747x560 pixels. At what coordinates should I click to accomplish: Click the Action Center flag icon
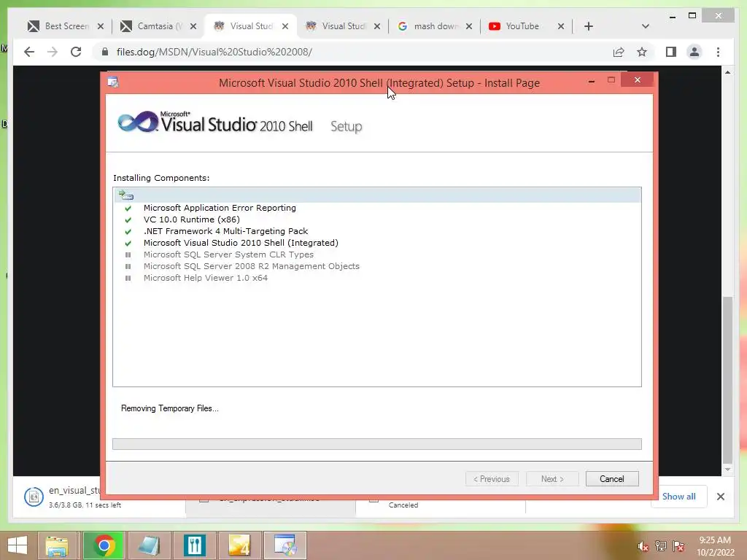[x=678, y=546]
